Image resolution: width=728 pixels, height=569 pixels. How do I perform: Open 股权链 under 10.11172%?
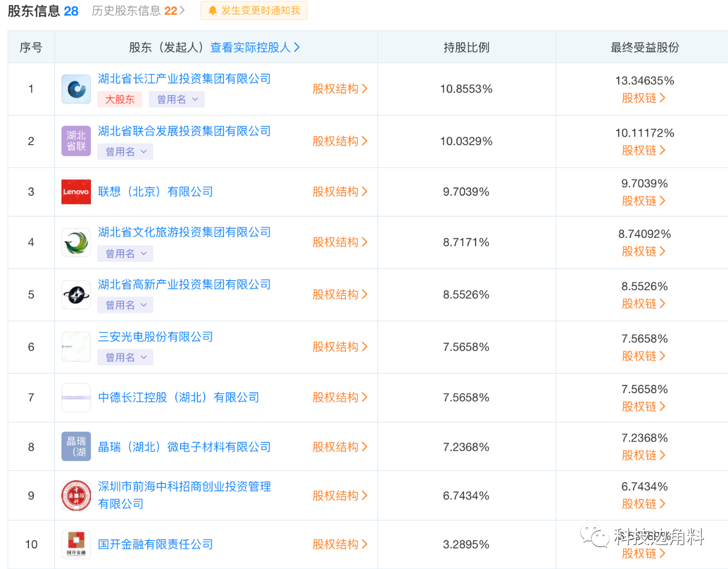(x=644, y=151)
